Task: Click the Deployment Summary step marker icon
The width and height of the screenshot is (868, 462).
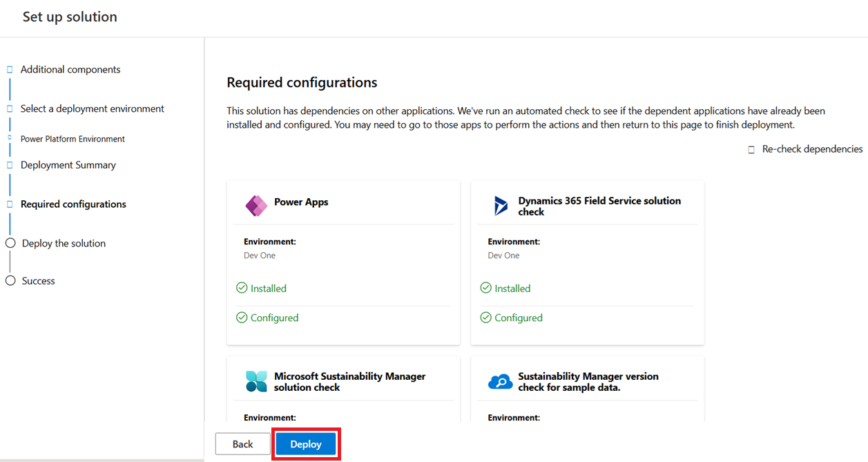Action: pos(10,165)
